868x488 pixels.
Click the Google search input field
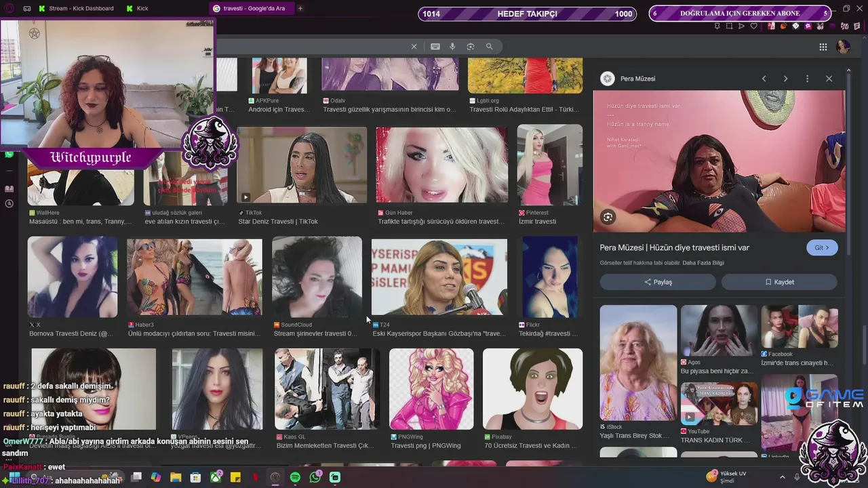click(312, 47)
